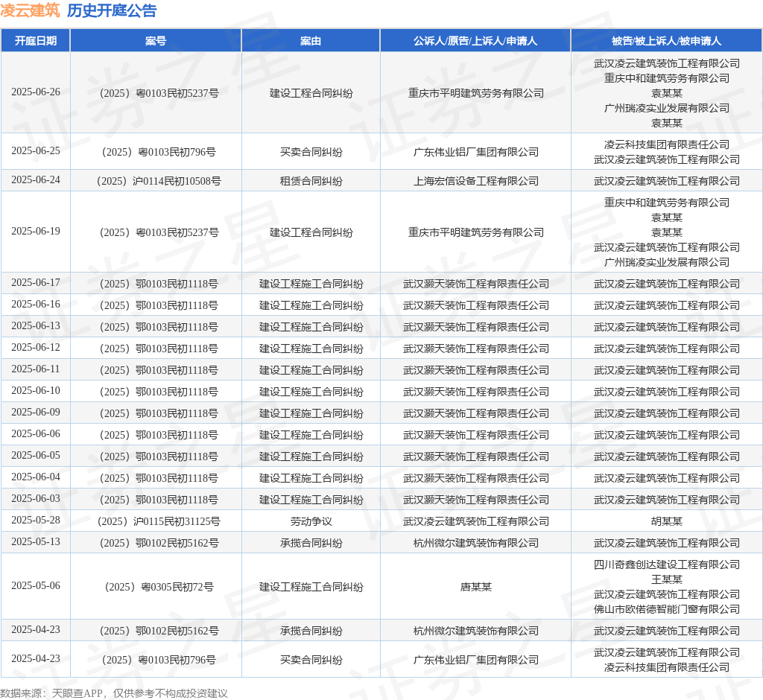Click the 历史开庭公告 heading
763x700 pixels.
tap(112, 10)
